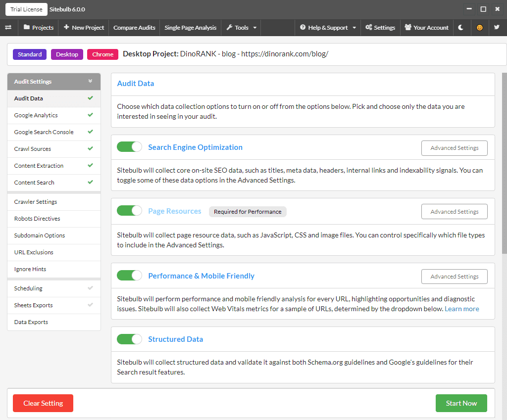Open Data Exports in the sidebar

point(54,322)
